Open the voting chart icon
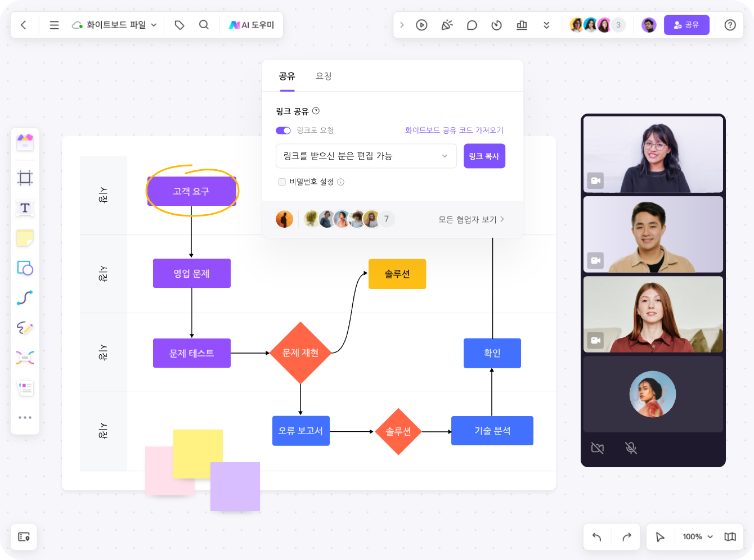The width and height of the screenshot is (754, 560). 522,25
